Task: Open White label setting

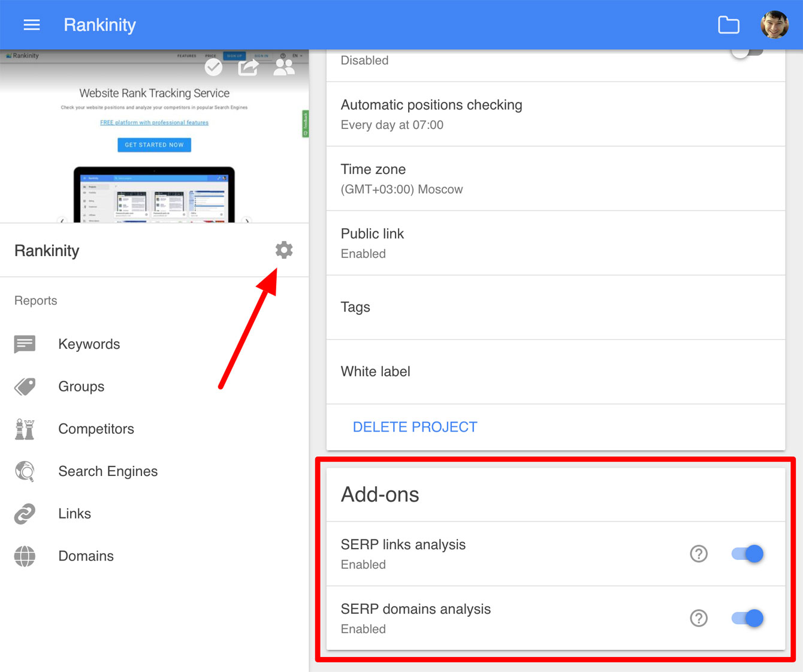Action: pos(556,372)
